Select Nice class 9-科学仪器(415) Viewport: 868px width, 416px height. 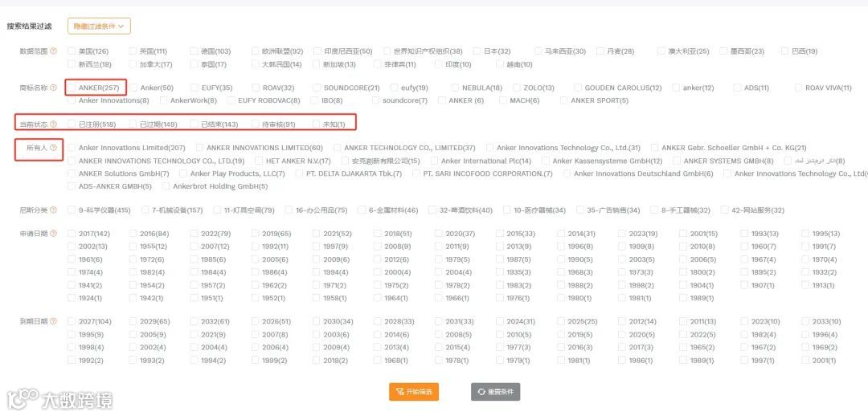click(x=72, y=210)
